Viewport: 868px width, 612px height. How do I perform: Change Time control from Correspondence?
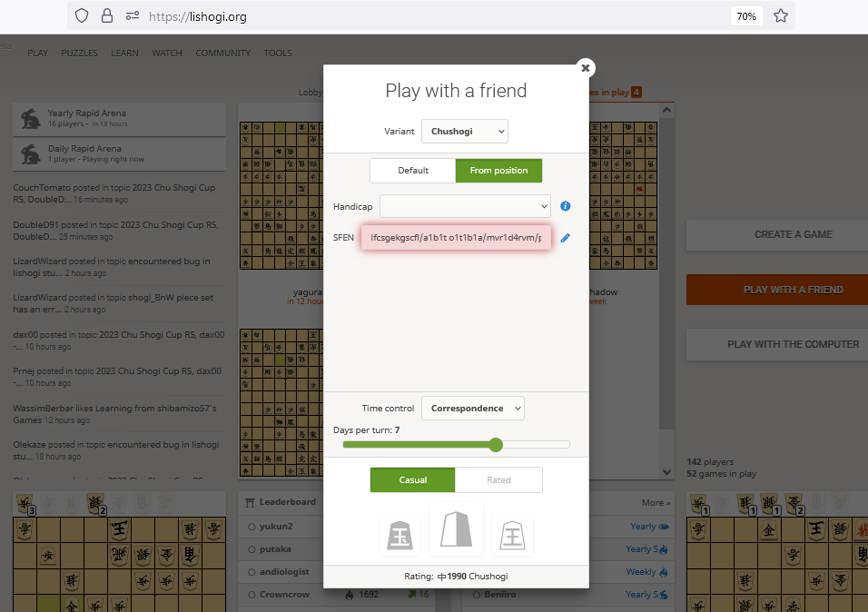(x=472, y=408)
